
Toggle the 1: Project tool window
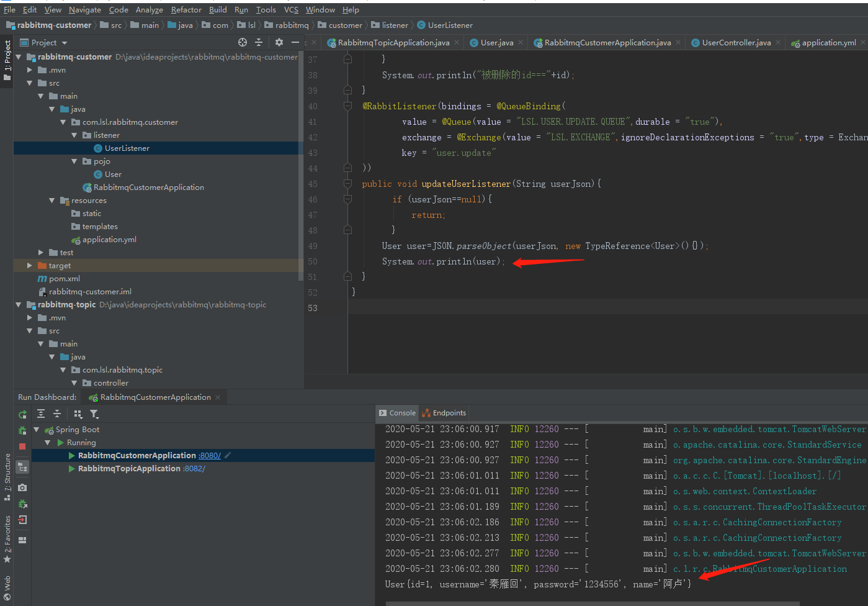click(7, 60)
